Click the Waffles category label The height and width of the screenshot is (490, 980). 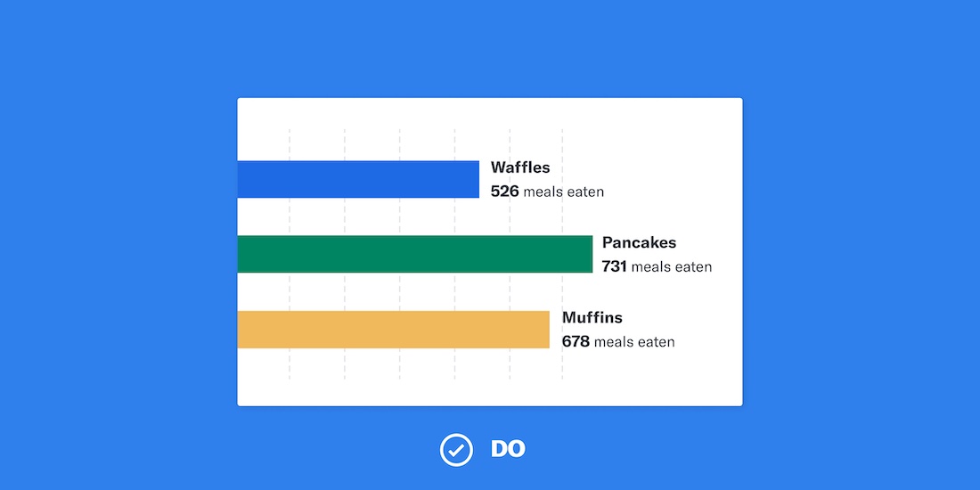pyautogui.click(x=520, y=167)
